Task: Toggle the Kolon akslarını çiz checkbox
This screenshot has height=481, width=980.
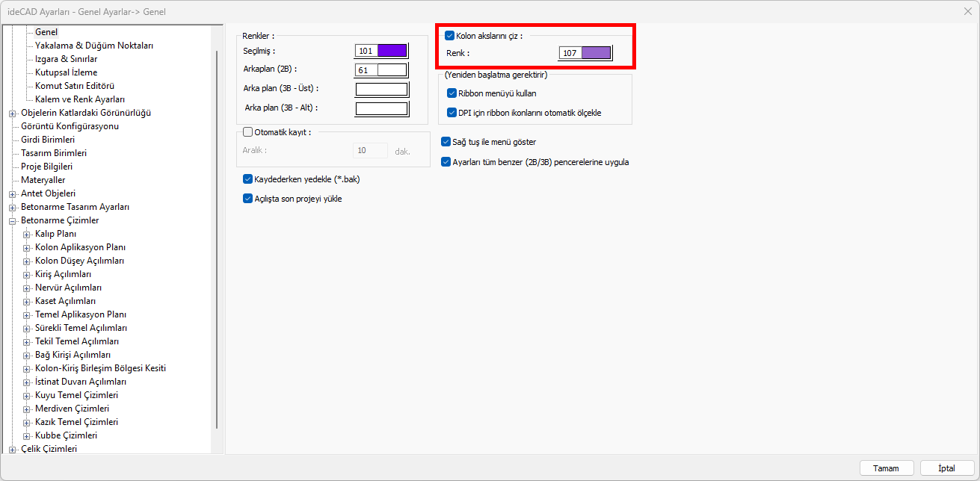Action: click(449, 35)
